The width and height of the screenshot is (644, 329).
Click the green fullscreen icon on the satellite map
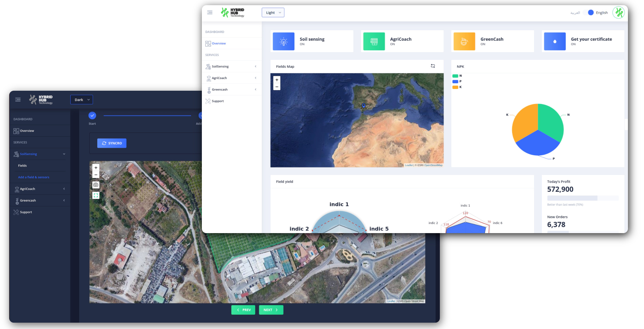[x=96, y=195]
